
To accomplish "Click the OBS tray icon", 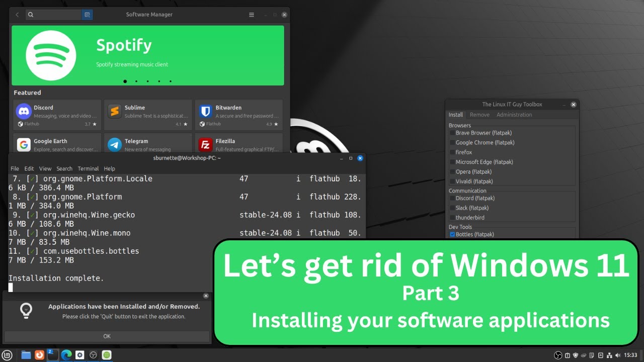I will click(558, 355).
